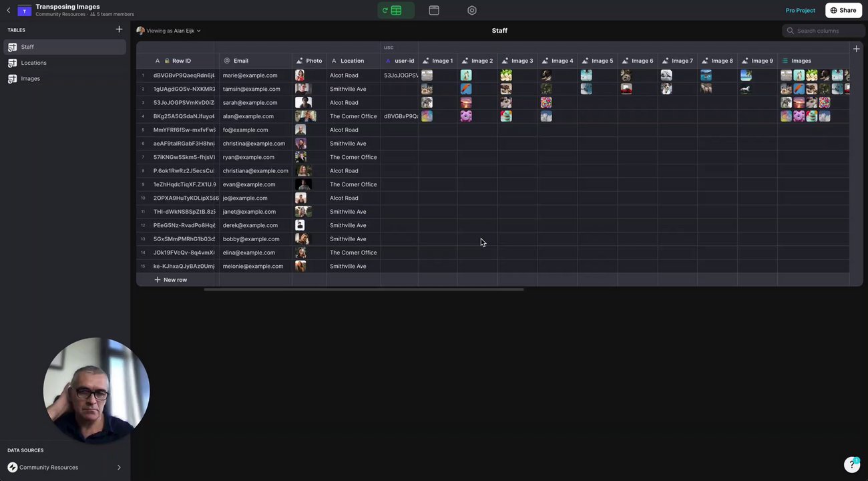Click the Share button

[843, 10]
